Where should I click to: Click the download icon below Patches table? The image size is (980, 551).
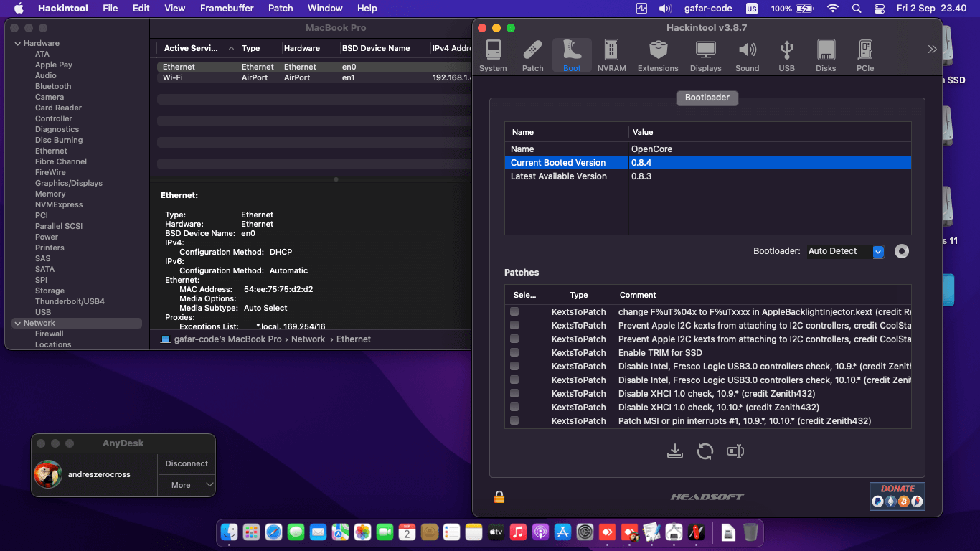(x=674, y=451)
